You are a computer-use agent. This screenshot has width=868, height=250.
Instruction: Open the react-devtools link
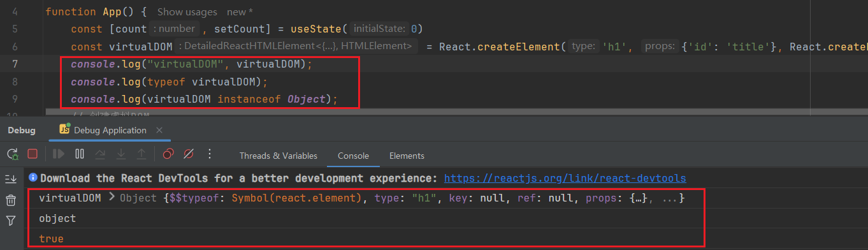pos(565,178)
